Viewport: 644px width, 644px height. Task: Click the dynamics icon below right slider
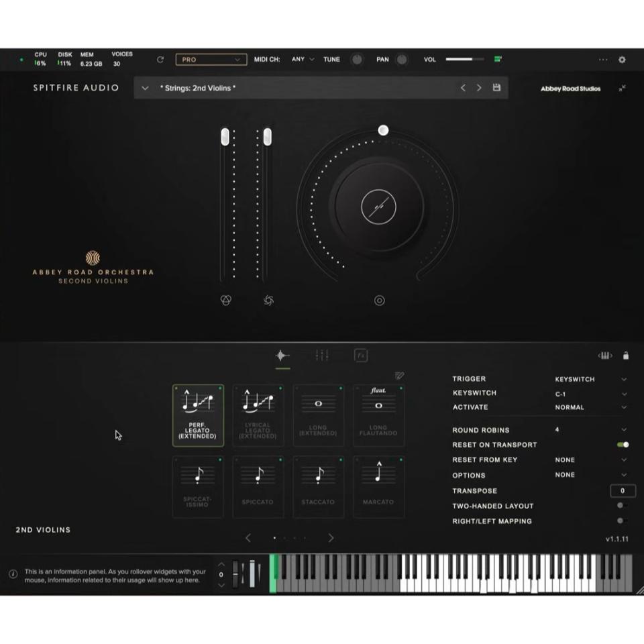pos(268,301)
